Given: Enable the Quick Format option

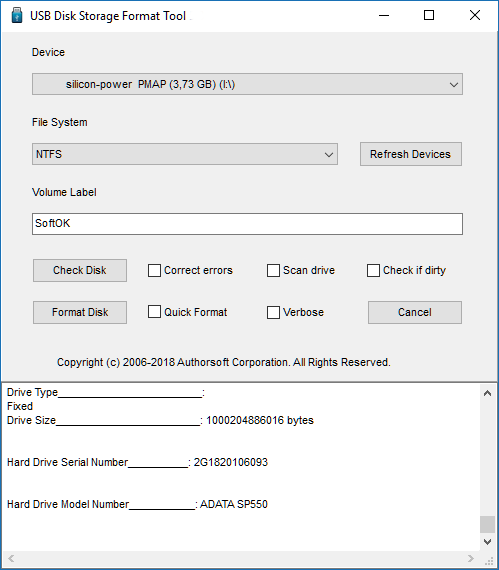Looking at the screenshot, I should [x=154, y=312].
